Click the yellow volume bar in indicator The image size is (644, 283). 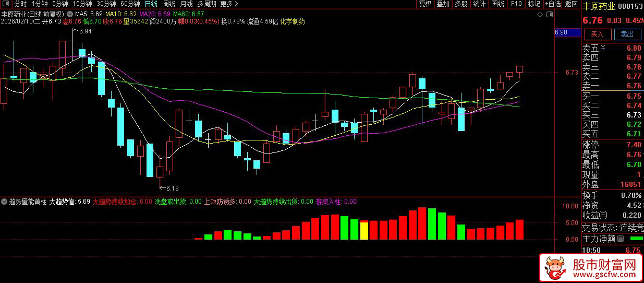[364, 231]
